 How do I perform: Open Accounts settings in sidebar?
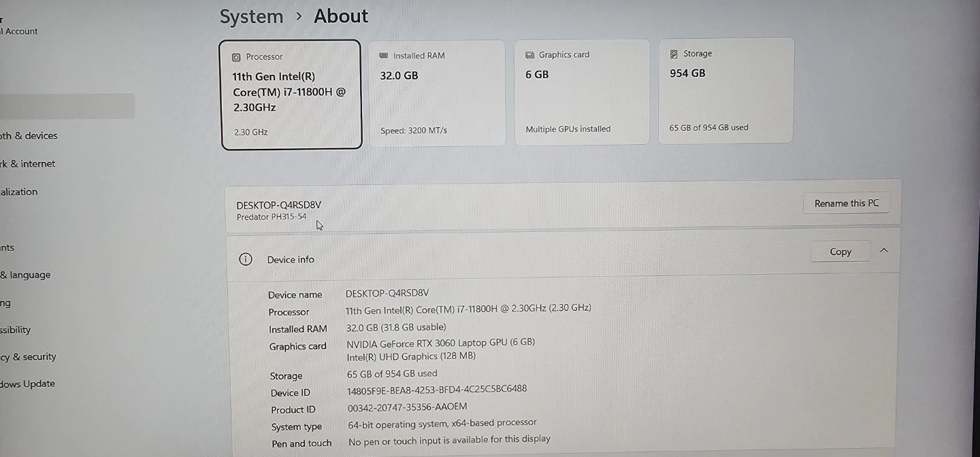(7, 248)
